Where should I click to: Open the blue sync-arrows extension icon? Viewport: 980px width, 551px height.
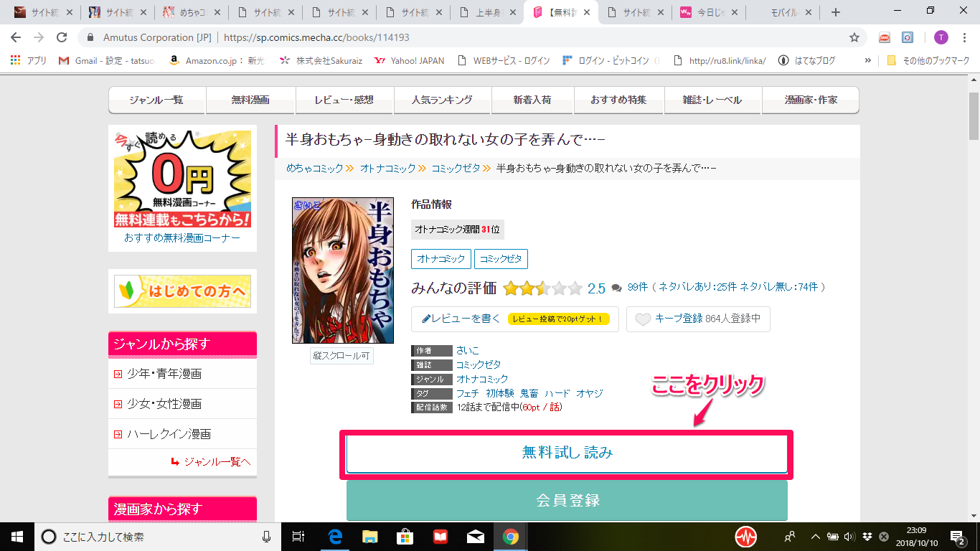908,37
